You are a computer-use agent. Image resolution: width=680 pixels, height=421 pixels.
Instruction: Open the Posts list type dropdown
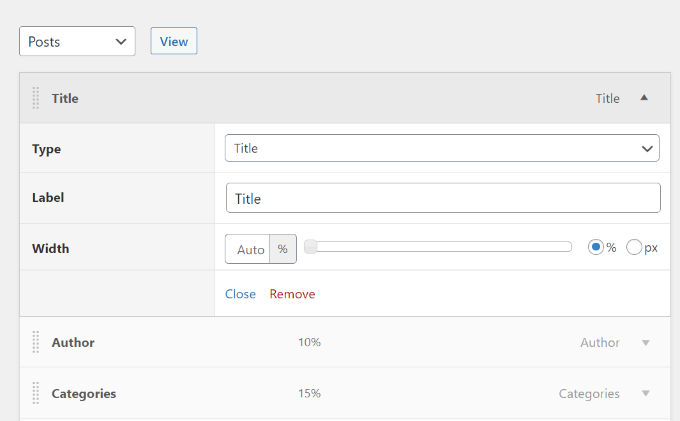[77, 41]
